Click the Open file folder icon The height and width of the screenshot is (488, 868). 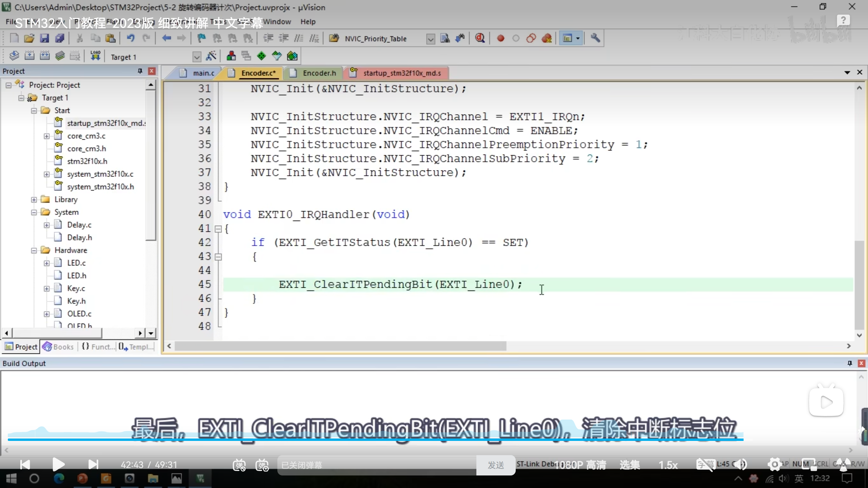29,38
